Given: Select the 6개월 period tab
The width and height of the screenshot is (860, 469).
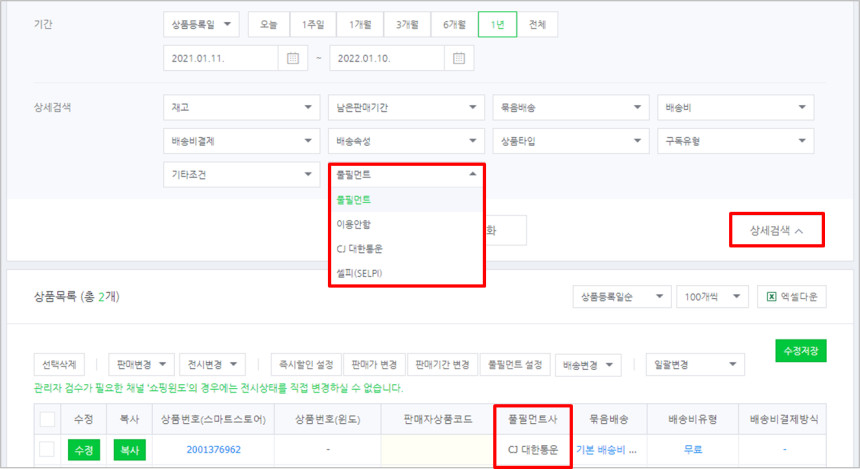Looking at the screenshot, I should coord(454,25).
